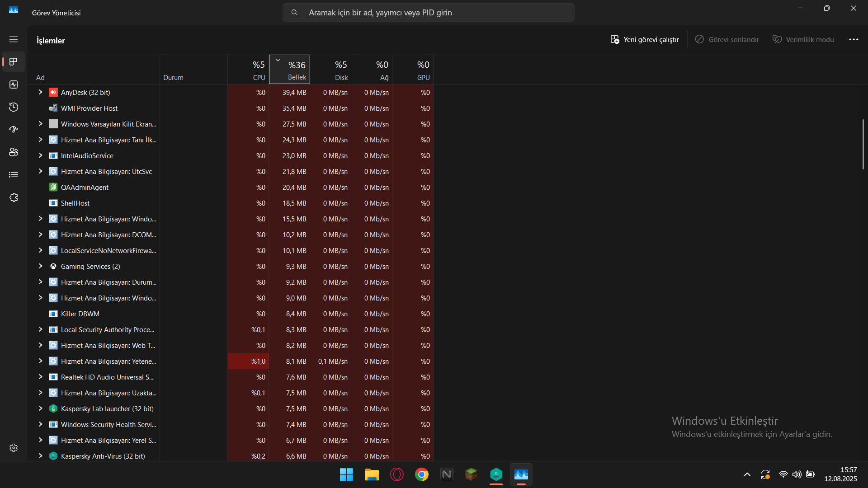This screenshot has width=868, height=488.
Task: Expand Hizmet Ana Bilgisayarı: UtcSvc
Action: (40, 171)
